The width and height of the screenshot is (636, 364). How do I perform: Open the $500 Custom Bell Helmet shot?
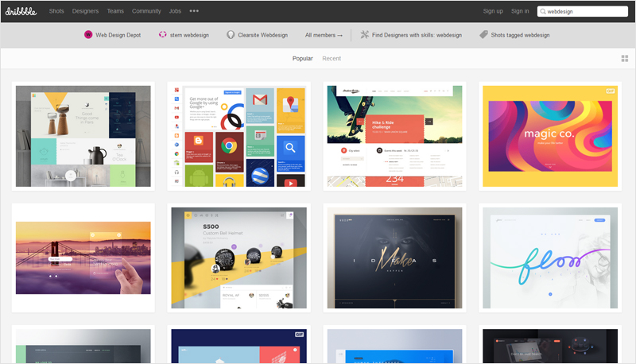[x=239, y=258]
